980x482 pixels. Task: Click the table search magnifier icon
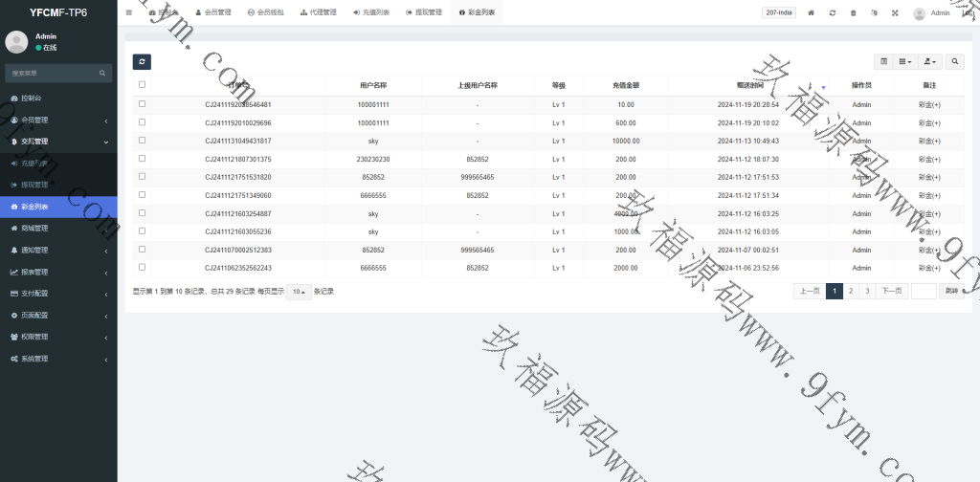click(955, 61)
